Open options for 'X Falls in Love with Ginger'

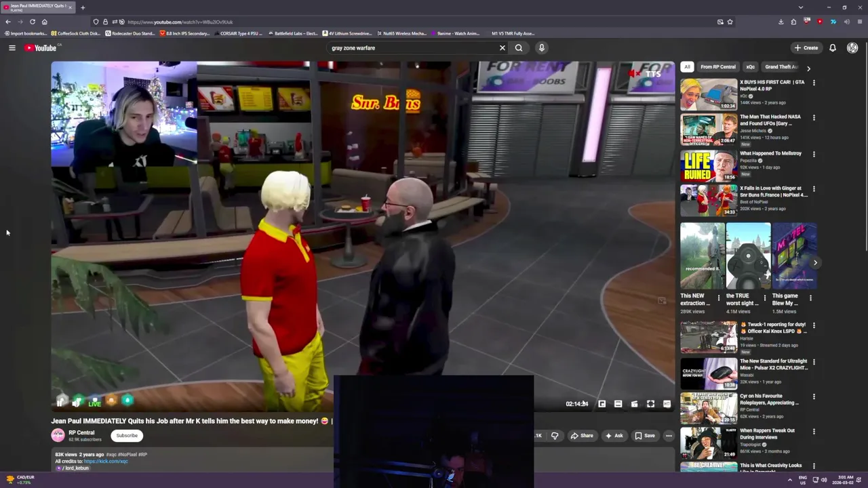coord(814,189)
